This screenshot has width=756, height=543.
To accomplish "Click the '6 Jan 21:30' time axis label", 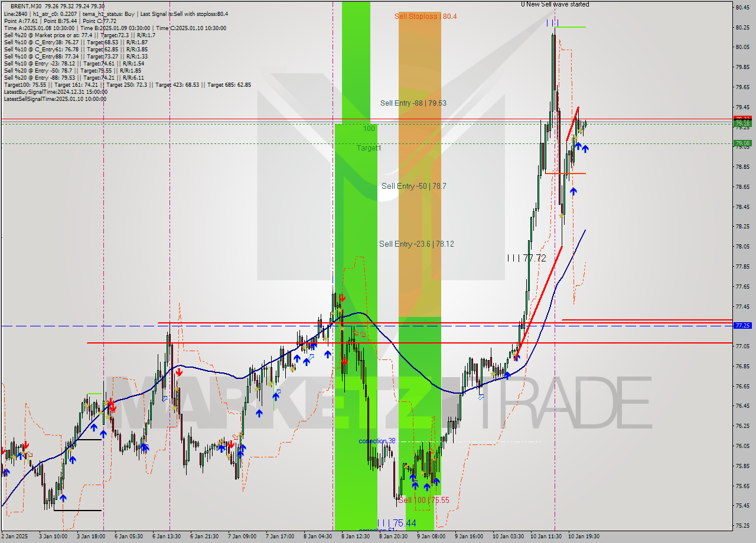I will [204, 537].
